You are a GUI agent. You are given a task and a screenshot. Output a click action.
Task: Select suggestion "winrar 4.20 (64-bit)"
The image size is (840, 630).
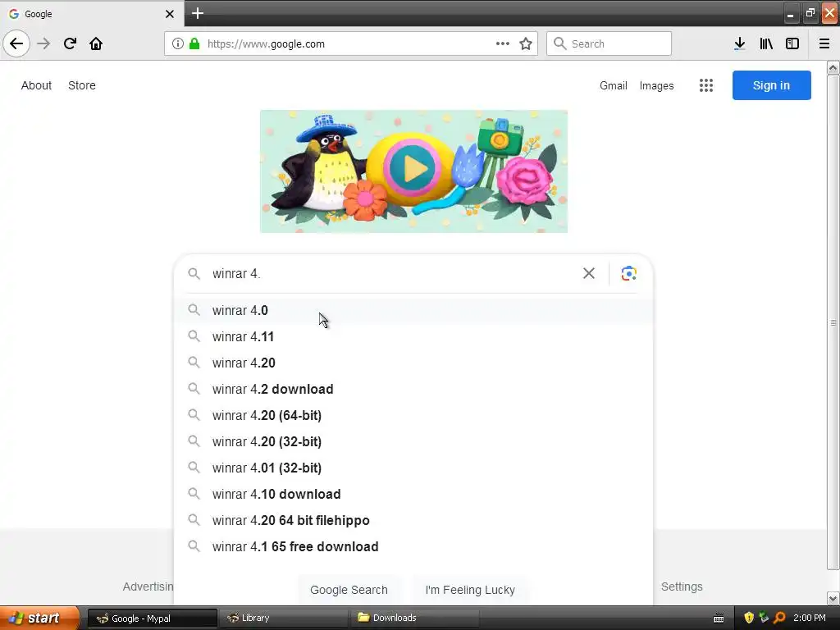coord(413,415)
